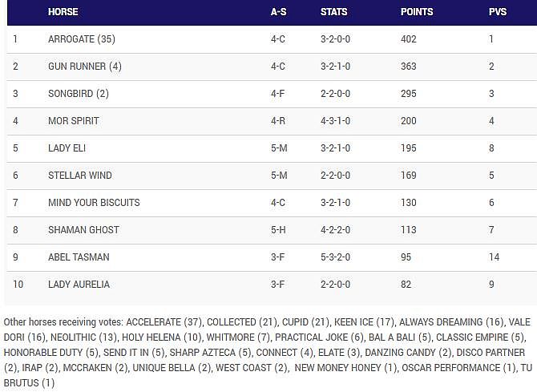537x392 pixels.
Task: Click Gun Runner's 363 points value
Action: (x=409, y=67)
